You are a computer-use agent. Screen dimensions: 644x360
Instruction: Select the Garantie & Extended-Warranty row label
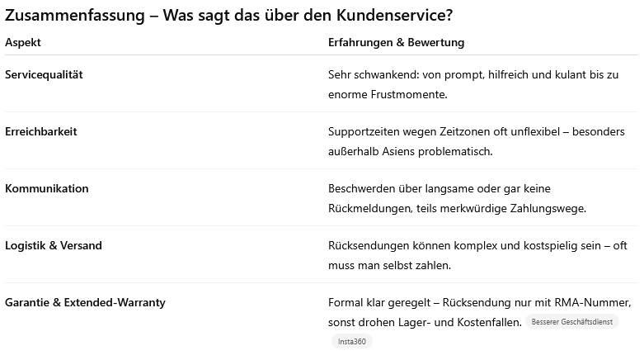85,302
